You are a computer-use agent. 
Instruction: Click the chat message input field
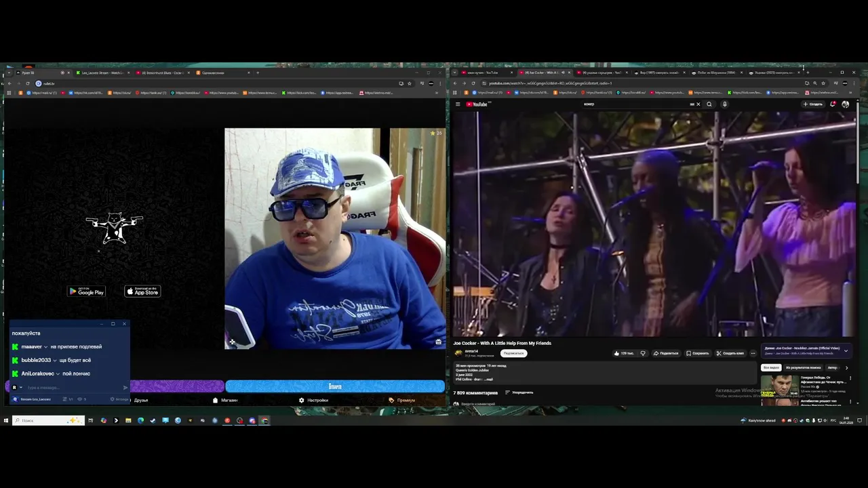click(73, 388)
